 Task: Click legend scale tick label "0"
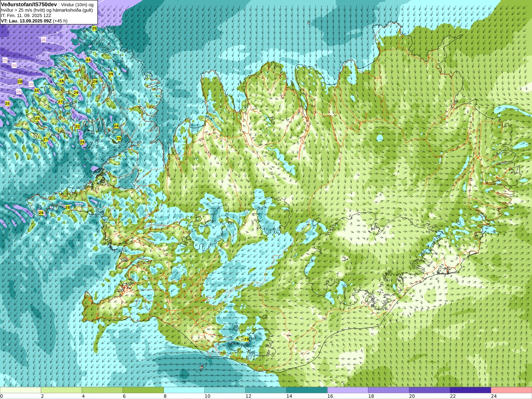point(1,396)
